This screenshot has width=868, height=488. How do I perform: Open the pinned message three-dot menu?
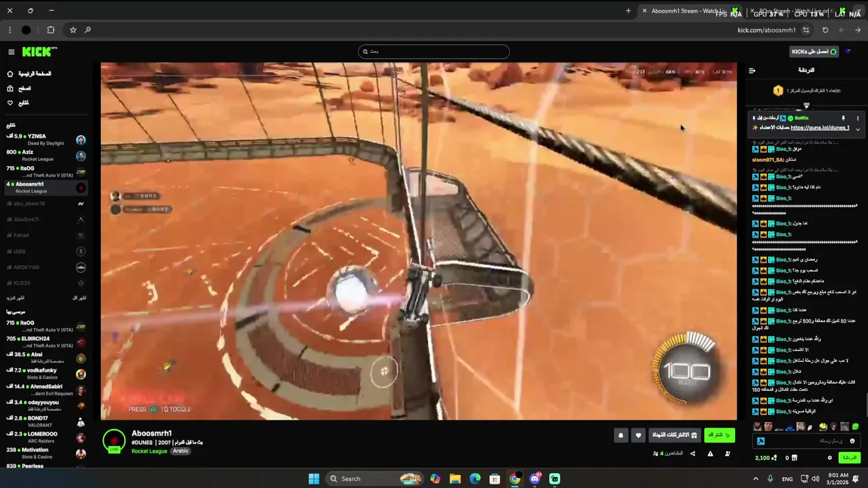coord(857,118)
